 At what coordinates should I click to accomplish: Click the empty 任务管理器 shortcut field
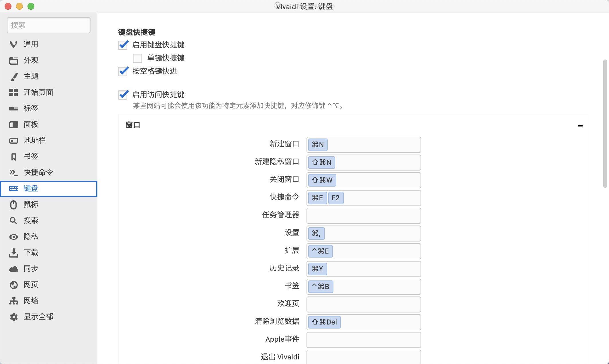[364, 216]
